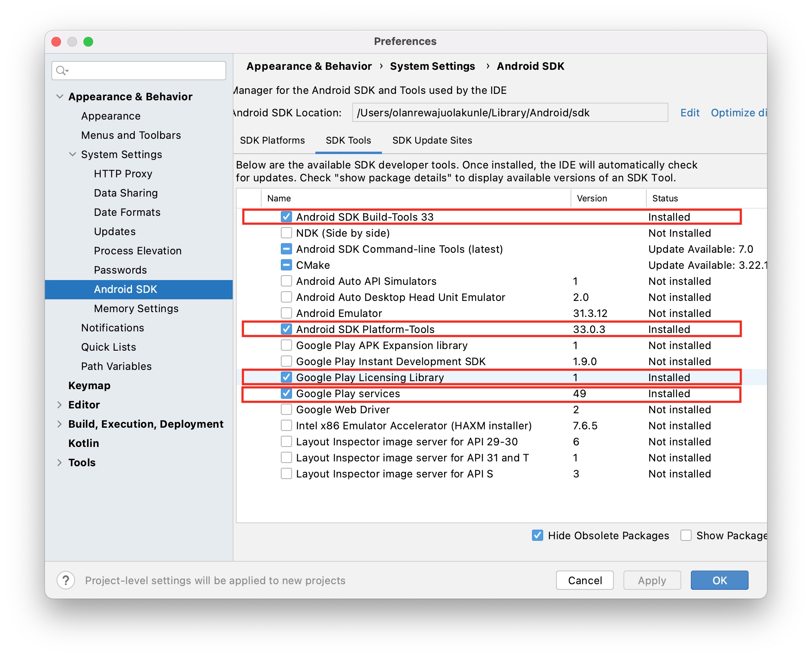
Task: Click Edit link for SDK location
Action: (689, 113)
